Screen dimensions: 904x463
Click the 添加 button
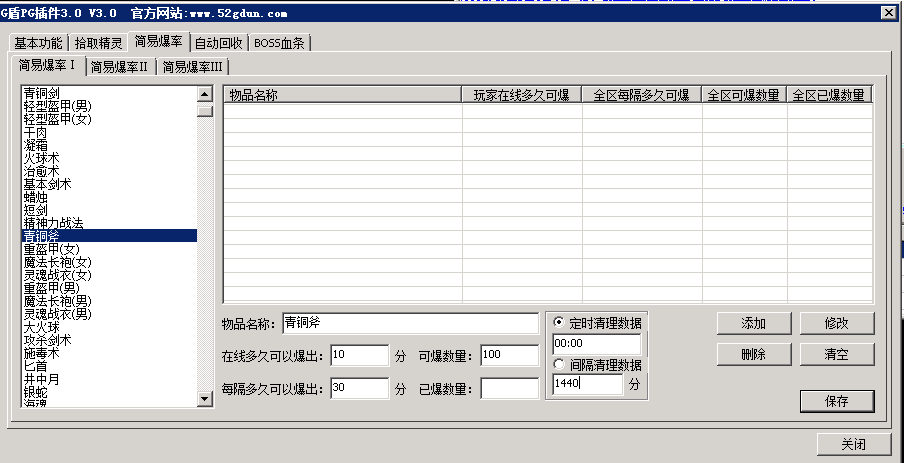(754, 323)
